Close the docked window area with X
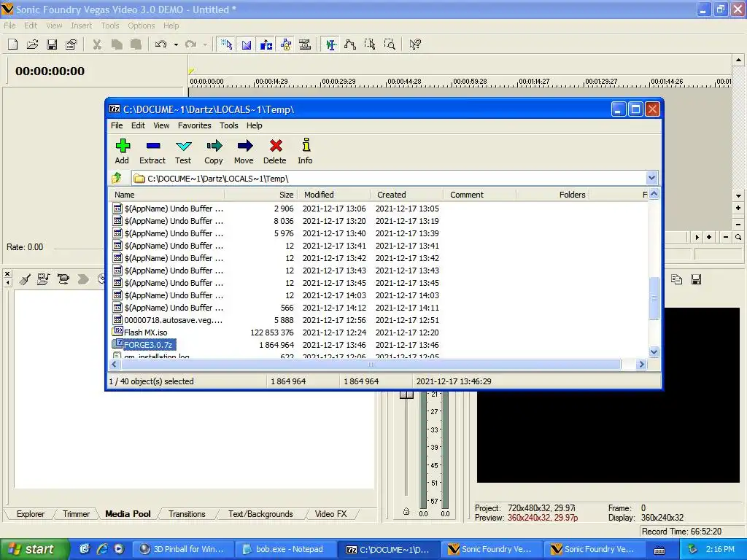The height and width of the screenshot is (560, 747). coord(7,274)
